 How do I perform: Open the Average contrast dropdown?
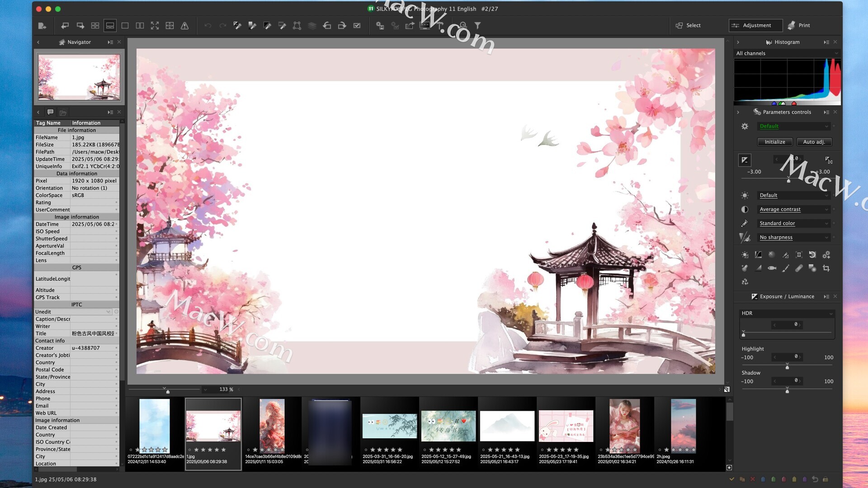click(x=794, y=209)
